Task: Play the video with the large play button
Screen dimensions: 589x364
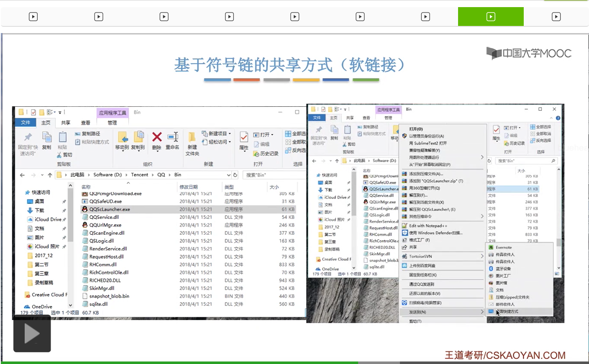Action: pos(32,333)
